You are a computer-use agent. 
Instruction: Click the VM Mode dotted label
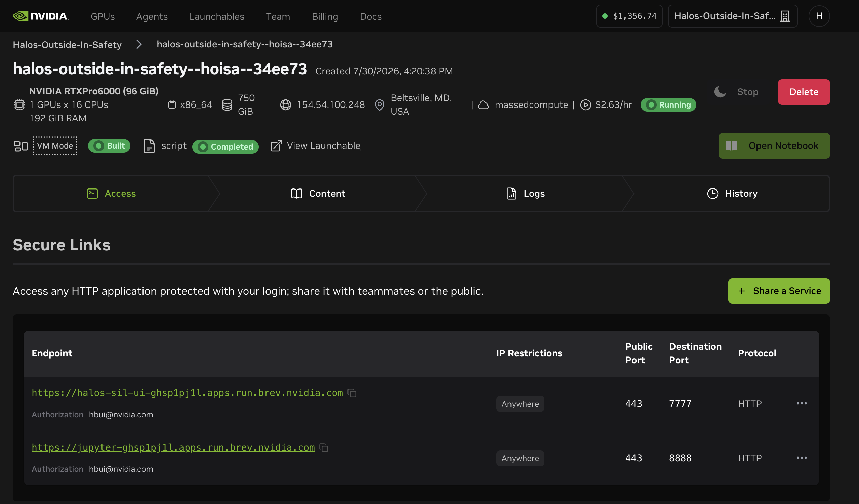coord(55,146)
